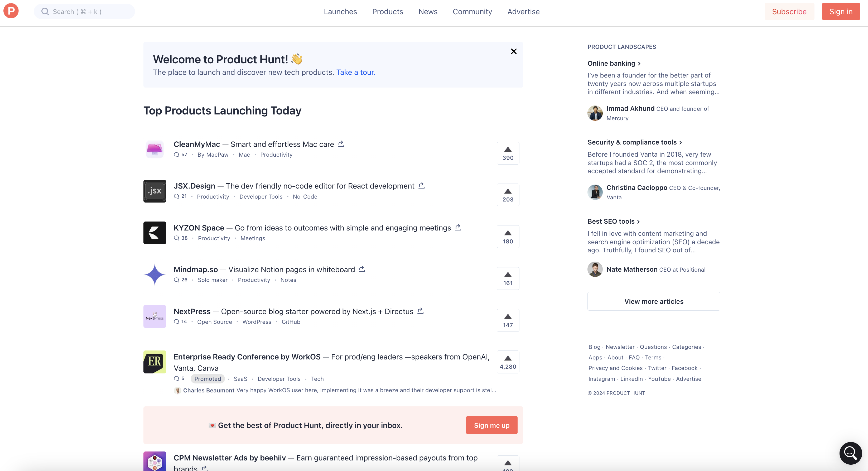
Task: View CleanMyMac's 57 comments
Action: click(181, 155)
